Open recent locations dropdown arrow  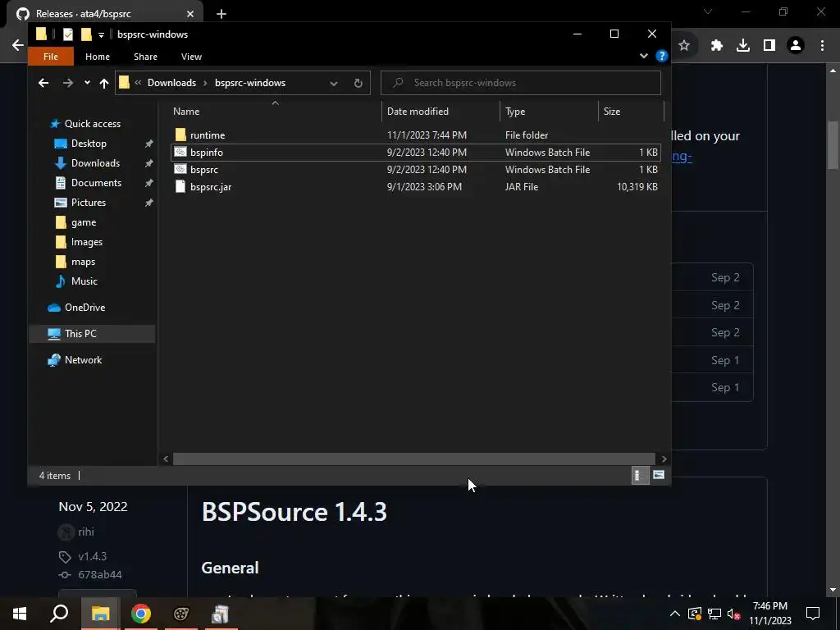[87, 83]
